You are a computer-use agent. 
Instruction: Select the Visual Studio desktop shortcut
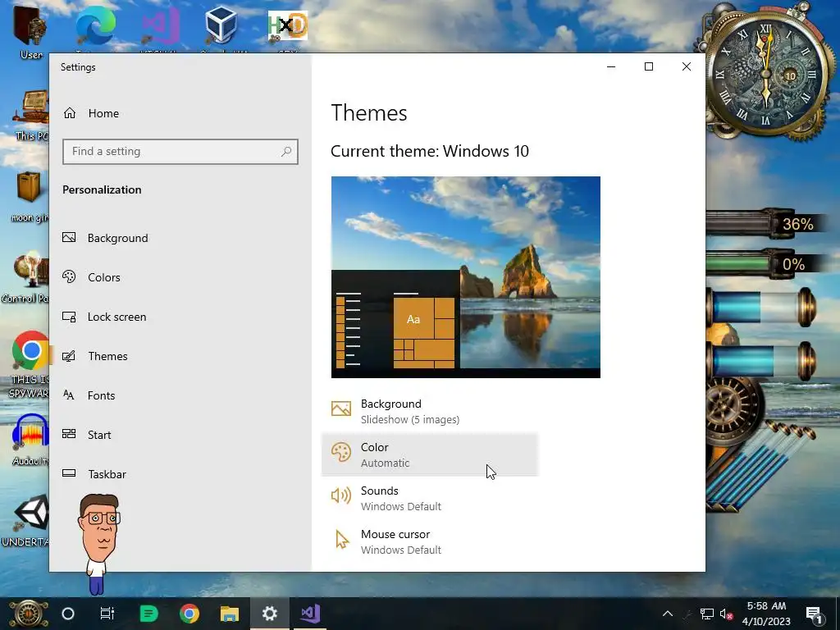(160, 27)
